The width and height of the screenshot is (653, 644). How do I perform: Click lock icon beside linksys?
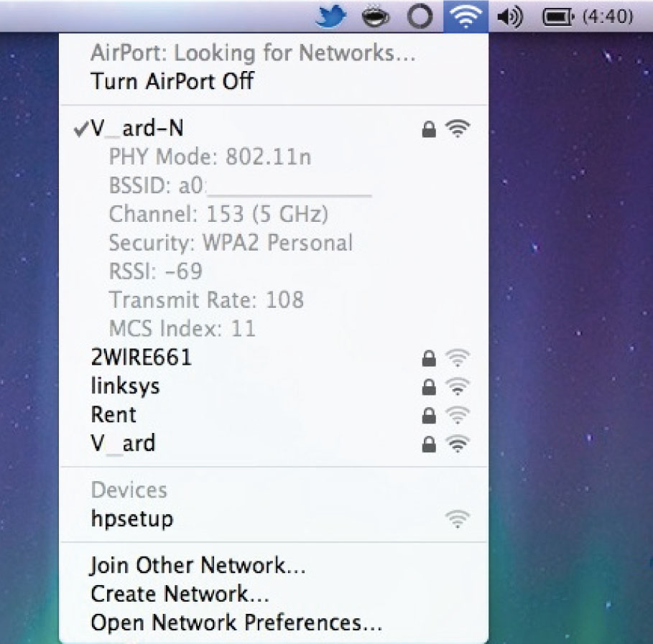[429, 387]
